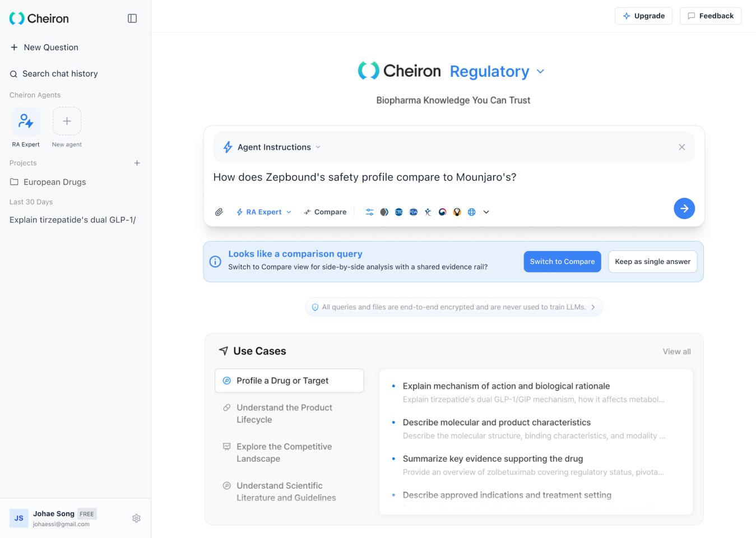The width and height of the screenshot is (756, 538).
Task: Expand the Agent Instructions chevron
Action: (318, 147)
